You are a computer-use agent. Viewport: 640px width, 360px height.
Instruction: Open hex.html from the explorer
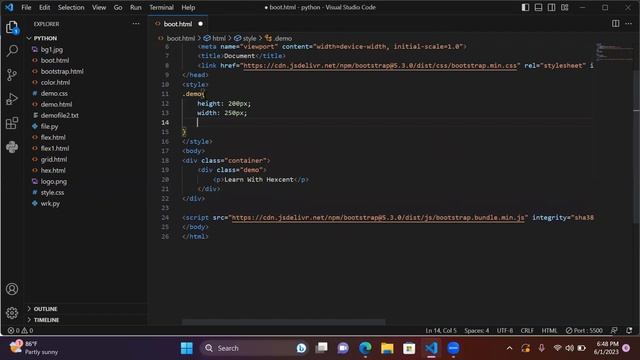53,171
